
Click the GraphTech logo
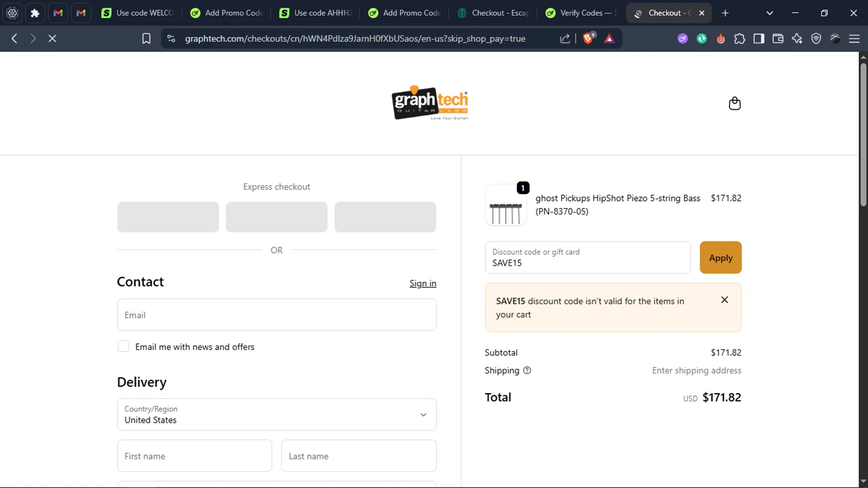[430, 103]
